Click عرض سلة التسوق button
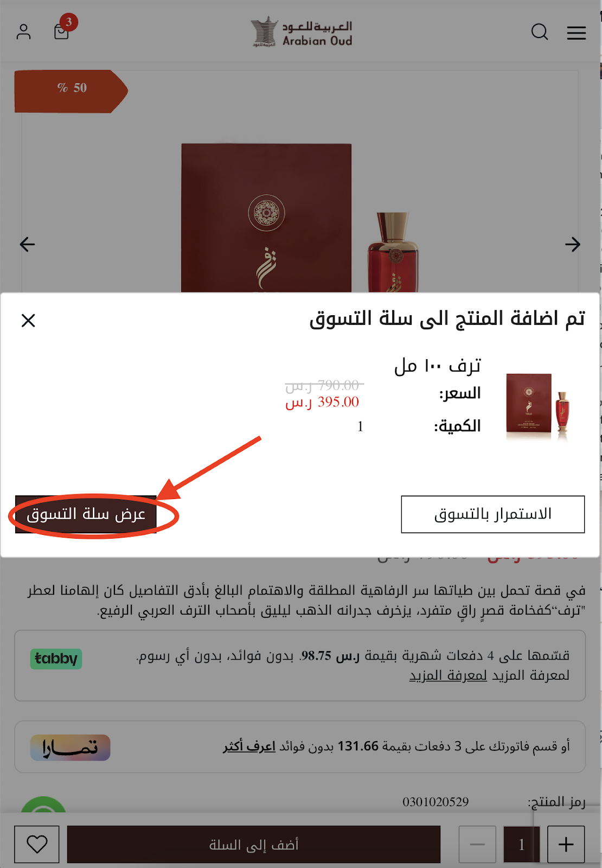Screen dimensions: 602x868 click(x=86, y=514)
